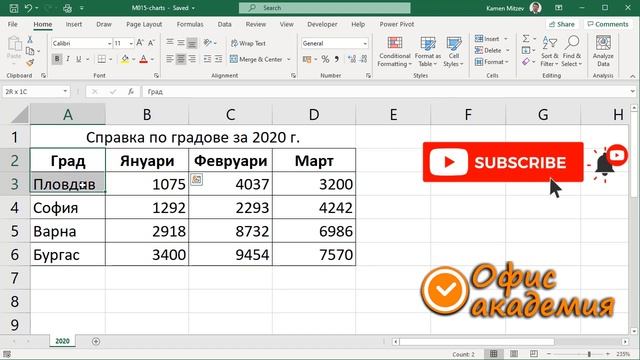Switch to the Power Pivot tab
This screenshot has width=640, height=360.
(396, 24)
